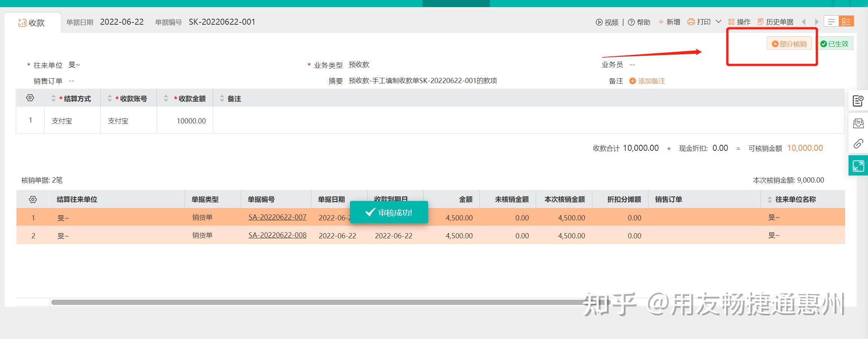
Task: Open column settings gear in 核销单据 table
Action: pyautogui.click(x=33, y=199)
